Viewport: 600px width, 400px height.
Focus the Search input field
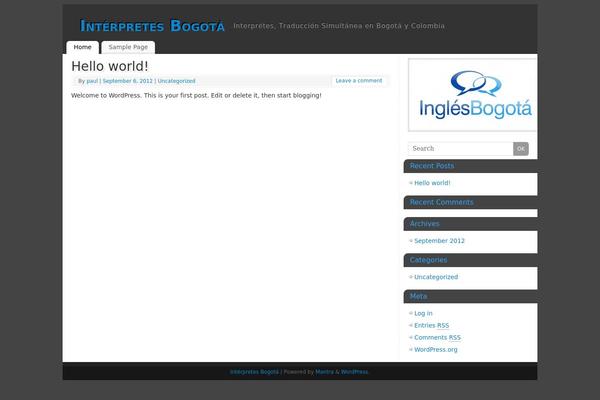click(461, 149)
